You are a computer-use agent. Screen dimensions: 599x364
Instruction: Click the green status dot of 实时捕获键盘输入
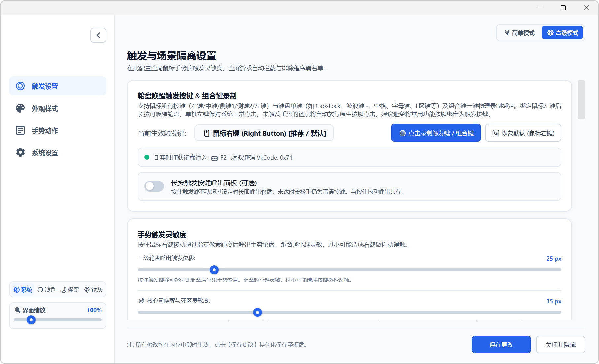click(147, 157)
